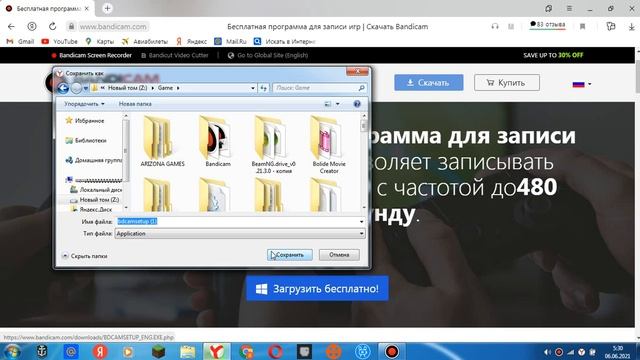The image size is (640, 360).
Task: Expand the file name history dropdown
Action: (361, 222)
